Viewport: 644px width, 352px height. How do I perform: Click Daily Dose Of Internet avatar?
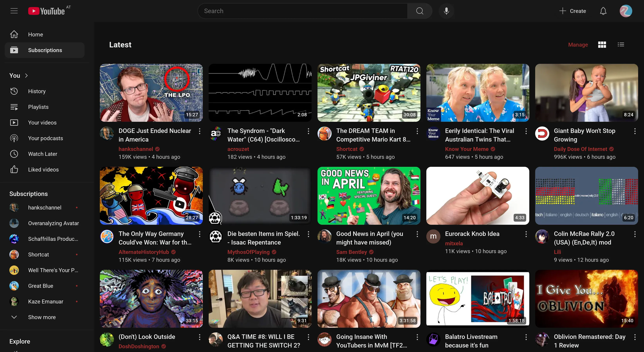pos(542,134)
